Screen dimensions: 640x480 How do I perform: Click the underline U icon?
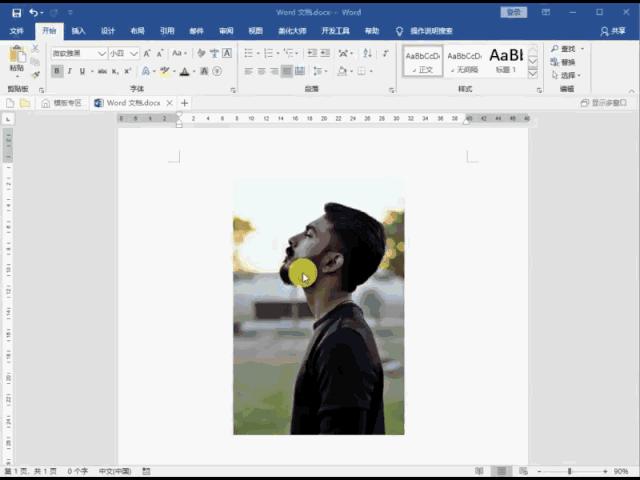(x=82, y=71)
